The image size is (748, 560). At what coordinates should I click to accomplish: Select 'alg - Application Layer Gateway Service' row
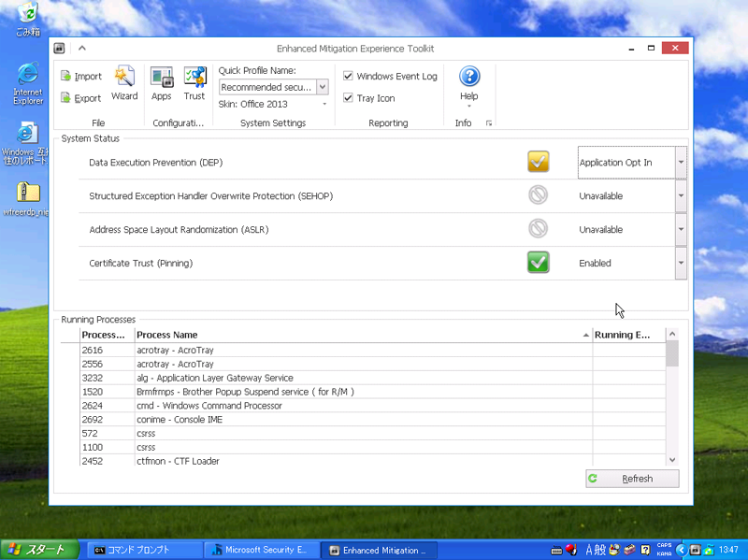(x=373, y=378)
